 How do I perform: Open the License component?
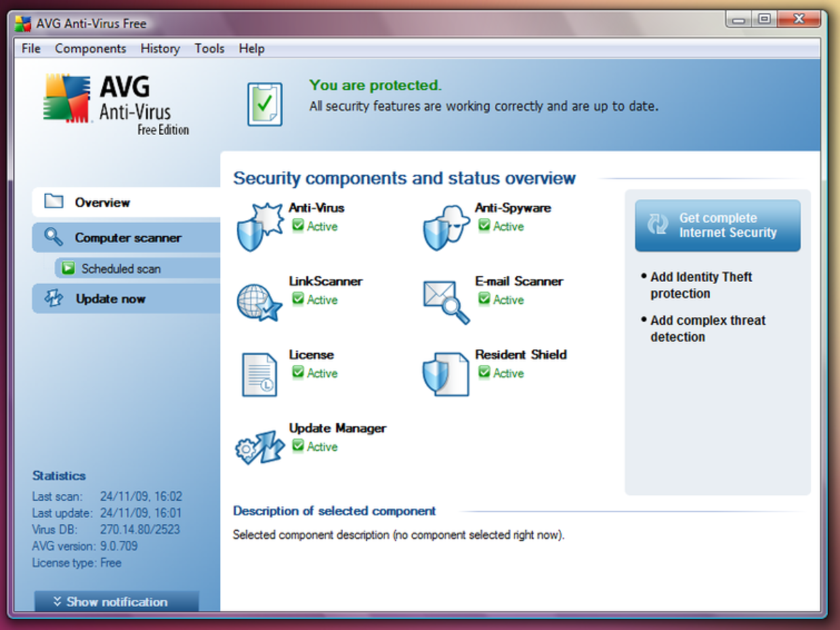259,374
